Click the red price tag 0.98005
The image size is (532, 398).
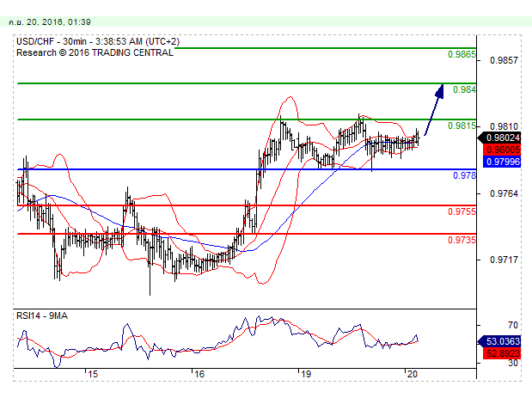tap(502, 150)
